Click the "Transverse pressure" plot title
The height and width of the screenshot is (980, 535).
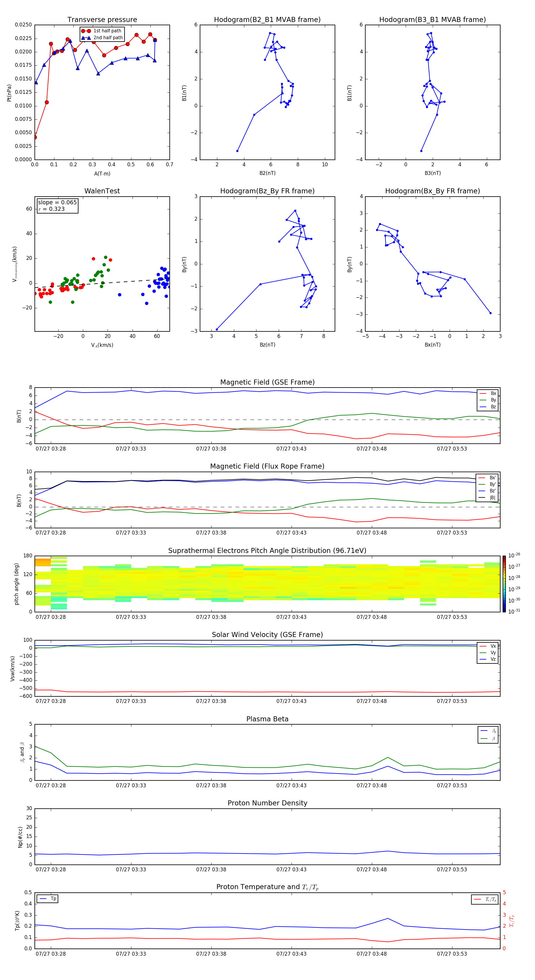(102, 20)
